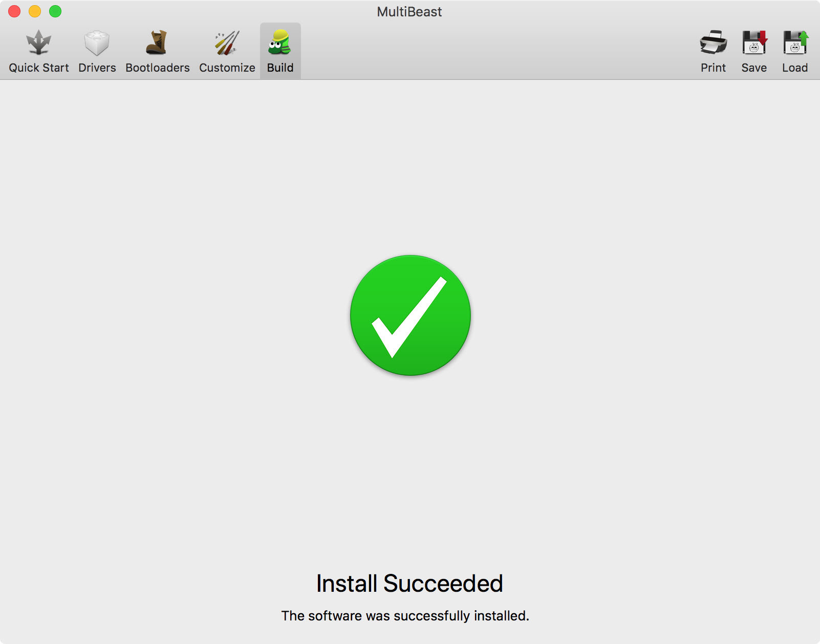Load a configuration with Load icon
Screen dimensions: 820x644
(x=795, y=51)
